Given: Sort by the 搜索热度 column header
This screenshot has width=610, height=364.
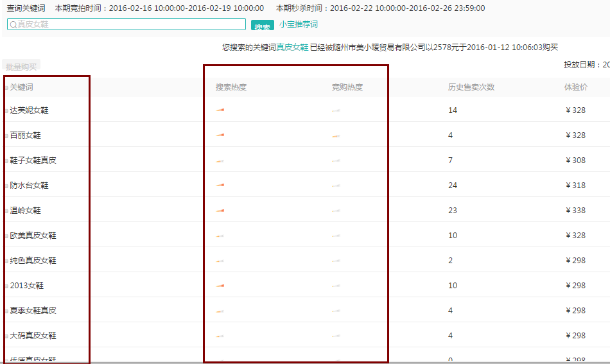Looking at the screenshot, I should pyautogui.click(x=231, y=87).
